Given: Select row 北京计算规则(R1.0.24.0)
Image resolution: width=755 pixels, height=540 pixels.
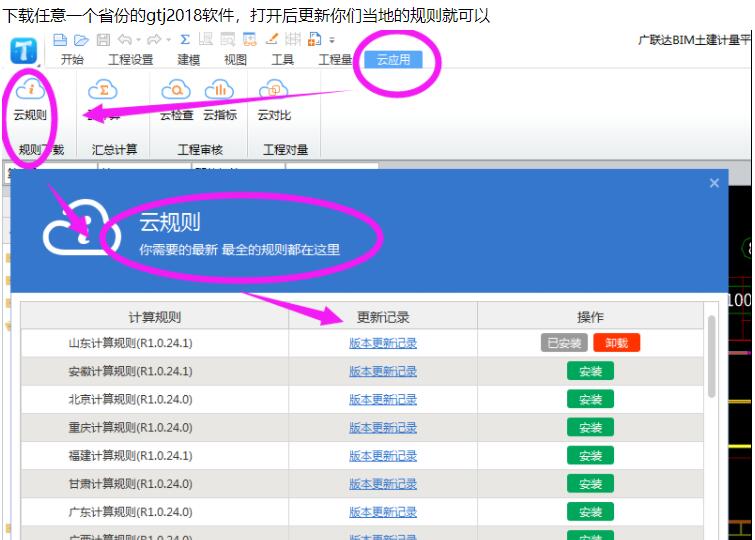Looking at the screenshot, I should point(362,399).
